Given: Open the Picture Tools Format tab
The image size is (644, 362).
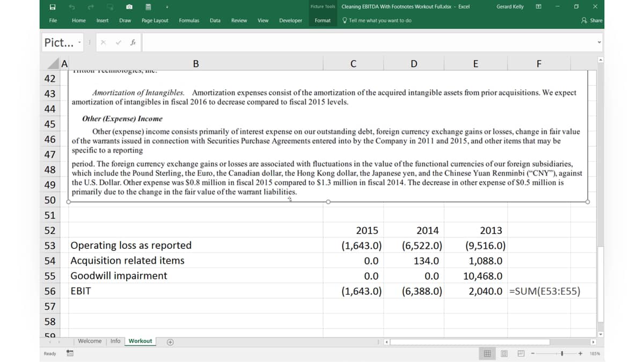Looking at the screenshot, I should click(x=323, y=20).
